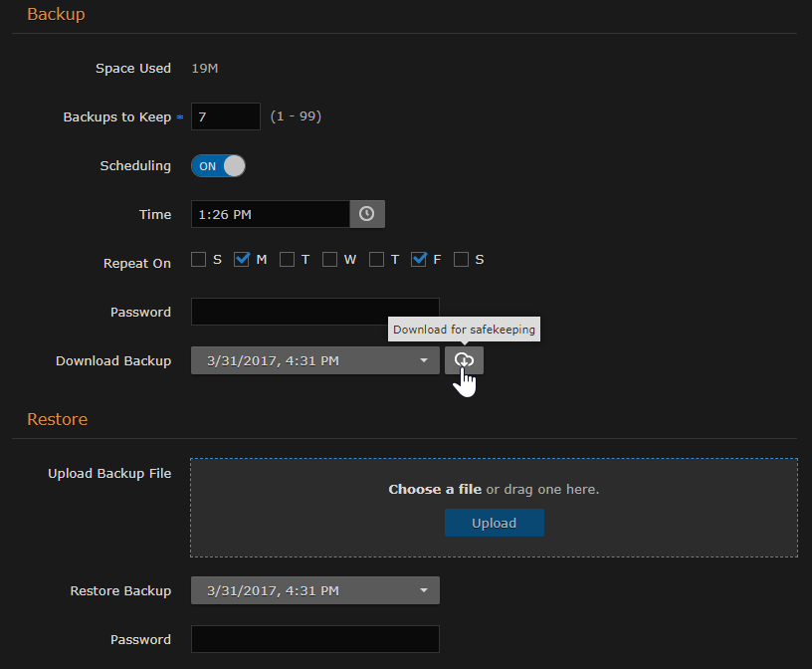The height and width of the screenshot is (669, 812).
Task: Check the Wednesday repeat checkbox
Action: (x=329, y=259)
